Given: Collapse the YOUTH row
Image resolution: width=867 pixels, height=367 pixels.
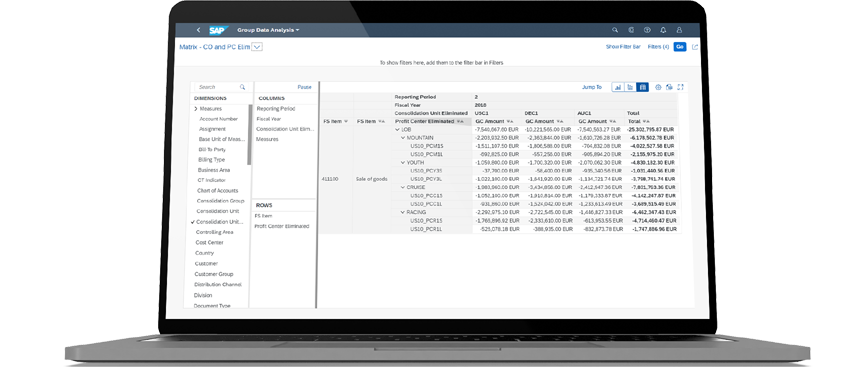Looking at the screenshot, I should 403,162.
